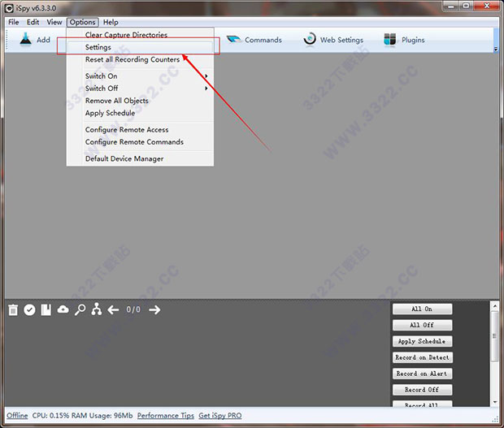This screenshot has width=504, height=428.
Task: Open the Edit menu
Action: (x=33, y=22)
